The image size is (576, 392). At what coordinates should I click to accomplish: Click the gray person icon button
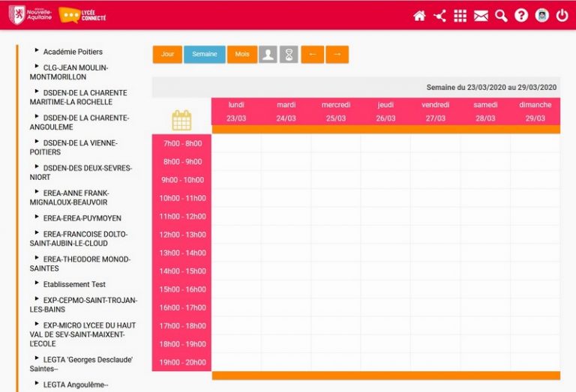click(x=268, y=55)
